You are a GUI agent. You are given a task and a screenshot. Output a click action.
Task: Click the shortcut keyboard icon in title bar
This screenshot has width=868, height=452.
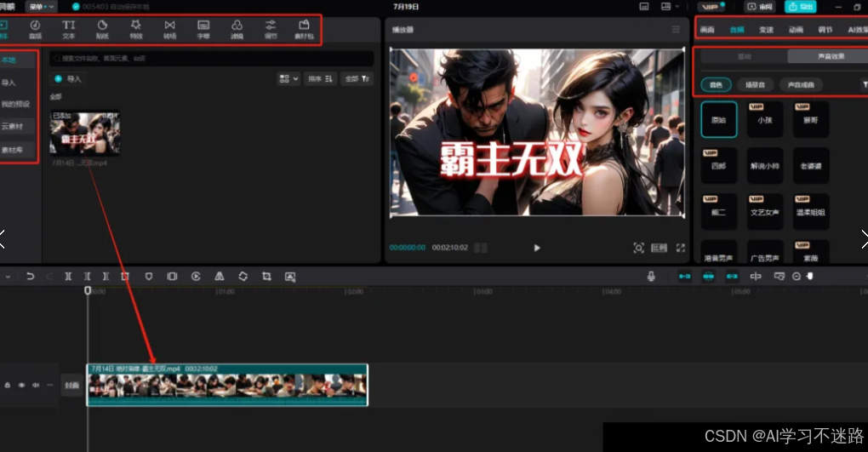pyautogui.click(x=644, y=7)
